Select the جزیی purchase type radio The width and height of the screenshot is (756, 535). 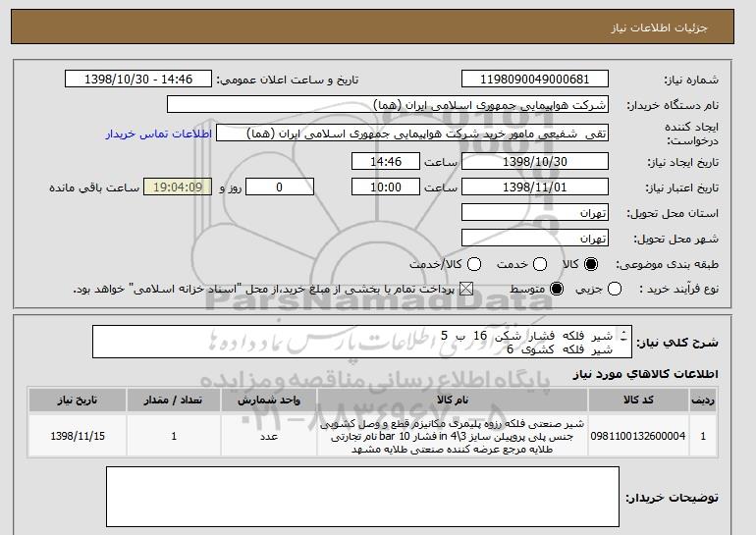(615, 290)
